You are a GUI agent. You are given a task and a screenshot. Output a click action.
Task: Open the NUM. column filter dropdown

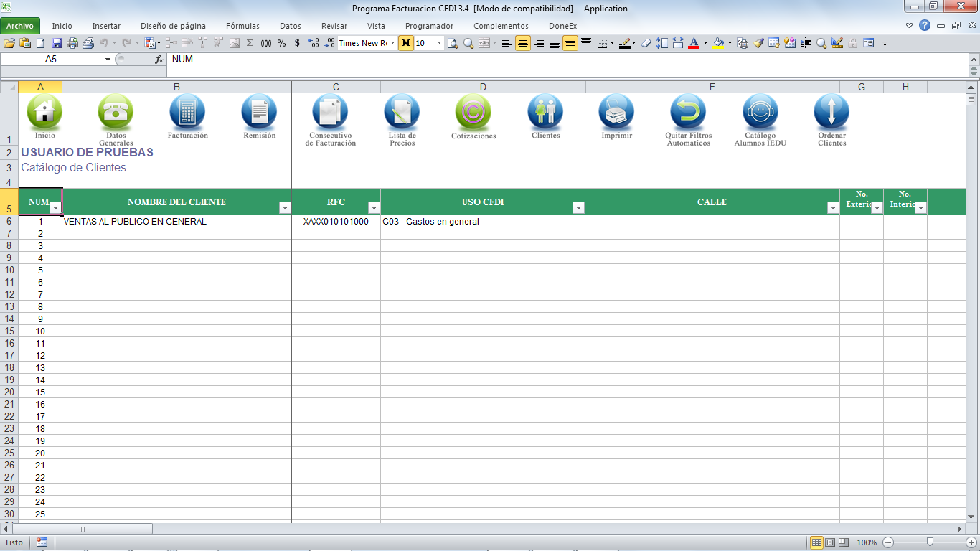click(x=55, y=208)
